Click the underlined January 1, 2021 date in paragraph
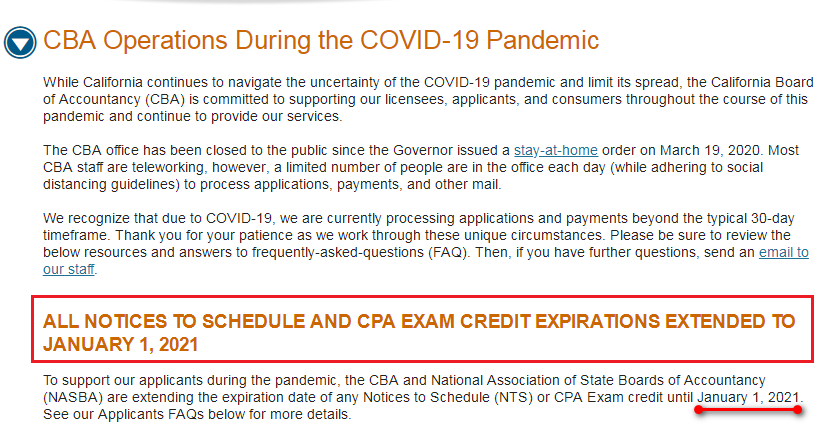The image size is (820, 434). [x=749, y=397]
